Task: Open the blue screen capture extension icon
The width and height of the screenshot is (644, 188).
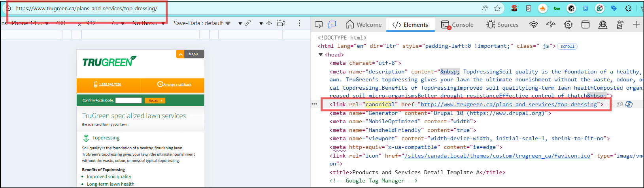Action: click(x=585, y=8)
